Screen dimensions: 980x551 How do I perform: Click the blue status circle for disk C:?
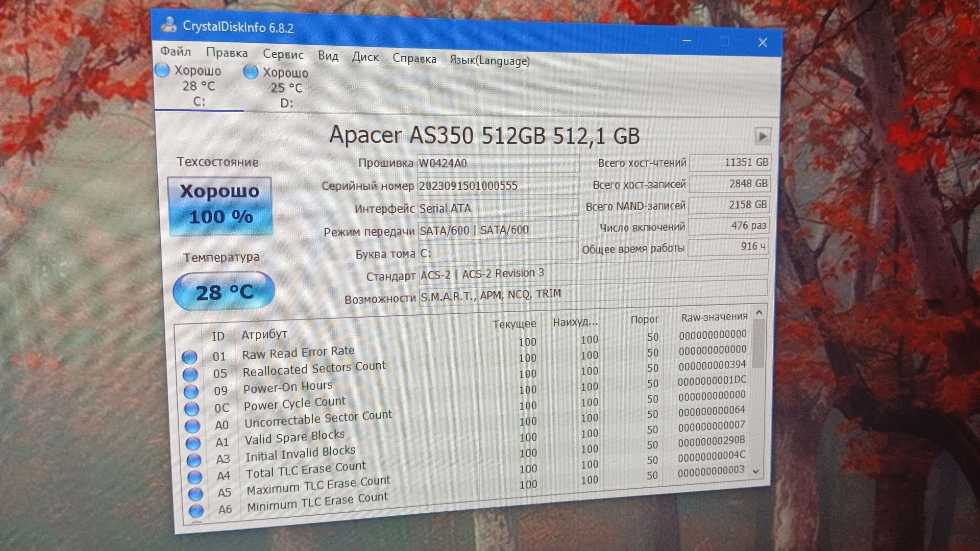click(162, 70)
